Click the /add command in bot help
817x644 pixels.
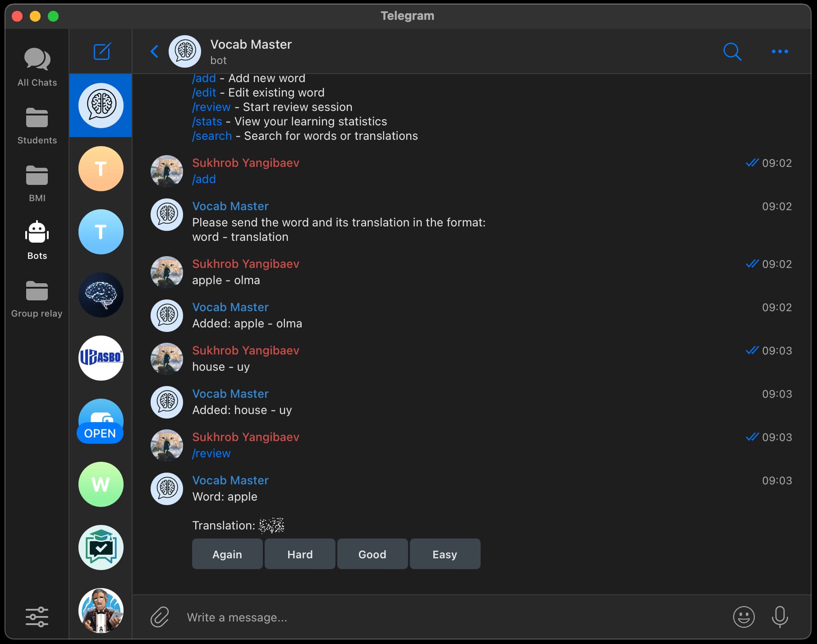(x=204, y=78)
